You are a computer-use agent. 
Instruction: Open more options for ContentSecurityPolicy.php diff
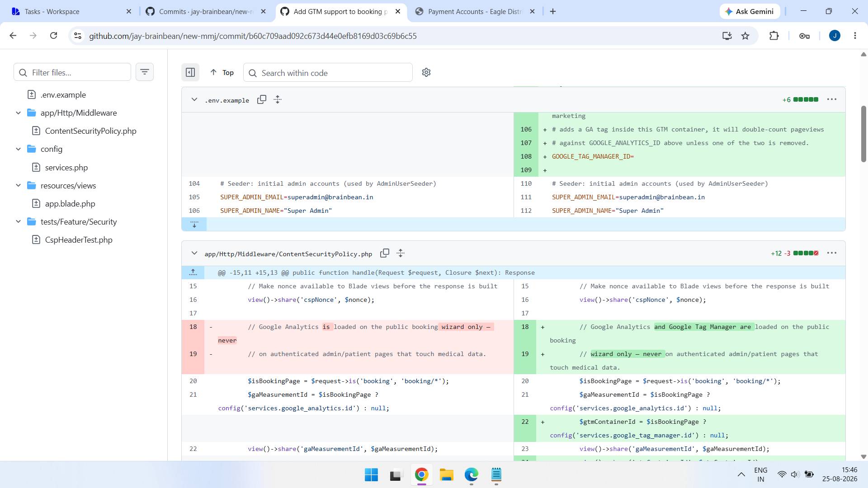(832, 253)
